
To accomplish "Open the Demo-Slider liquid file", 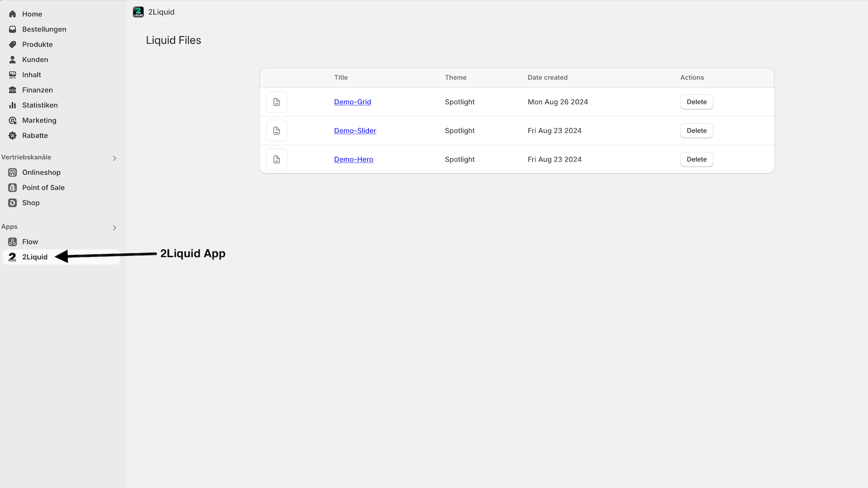I will tap(355, 130).
